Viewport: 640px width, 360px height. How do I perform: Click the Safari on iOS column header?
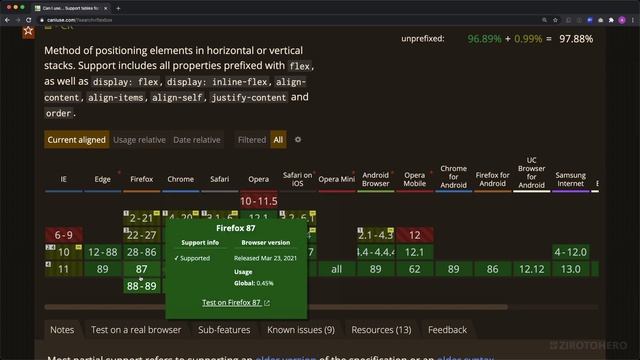[298, 179]
